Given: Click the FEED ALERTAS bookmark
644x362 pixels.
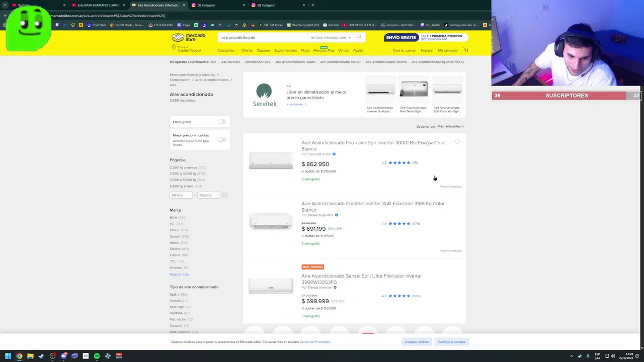Looking at the screenshot, I should coord(161,25).
